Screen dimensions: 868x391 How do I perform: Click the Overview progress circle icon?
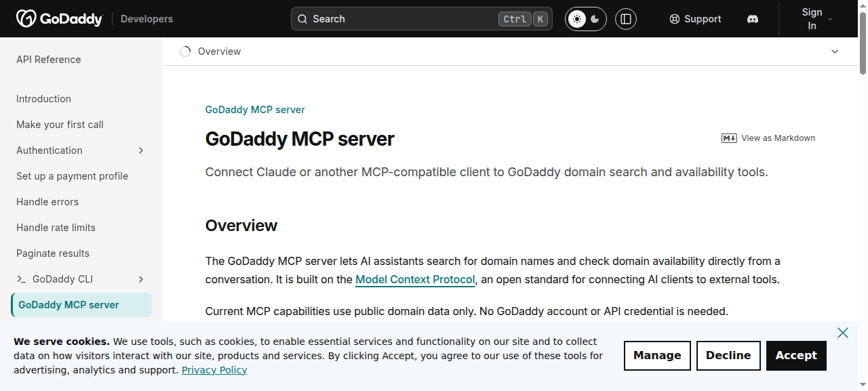pos(185,52)
